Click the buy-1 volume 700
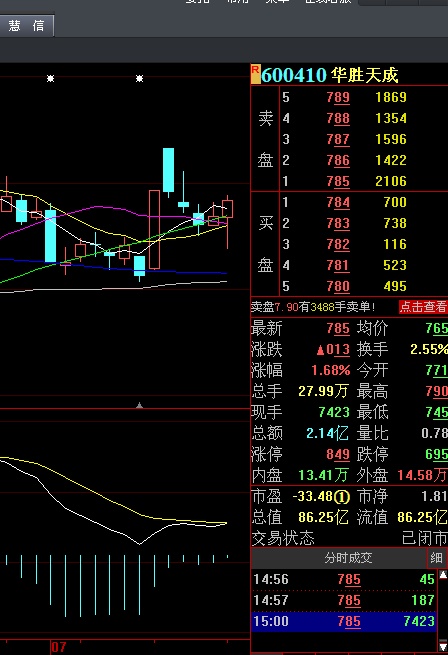Screen dimensions: 448x655 click(395, 202)
